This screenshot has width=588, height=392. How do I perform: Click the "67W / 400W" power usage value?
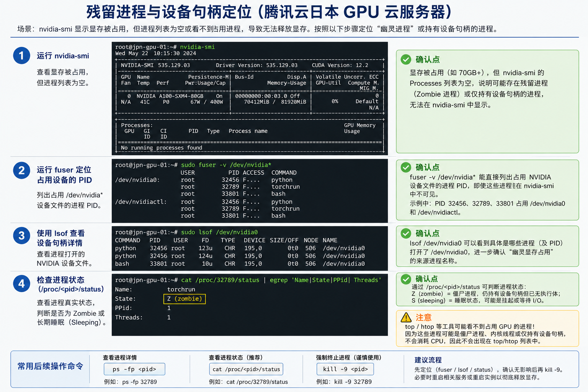point(207,102)
